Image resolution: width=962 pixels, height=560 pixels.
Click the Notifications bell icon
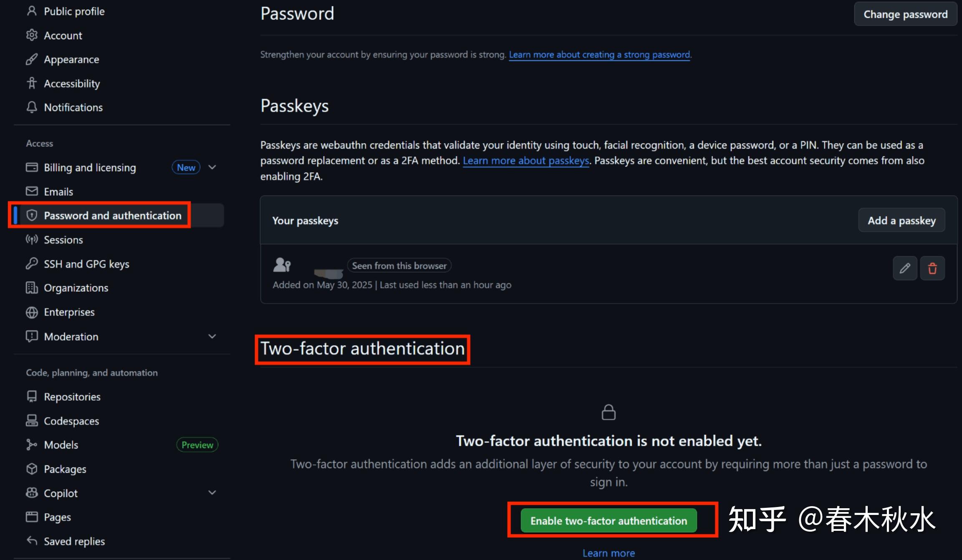click(x=32, y=107)
